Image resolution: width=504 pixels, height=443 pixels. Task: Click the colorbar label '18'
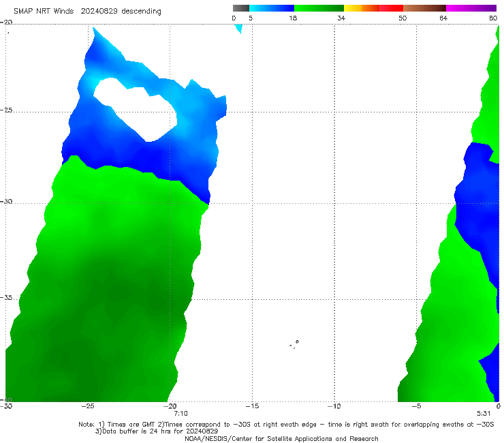pyautogui.click(x=293, y=18)
